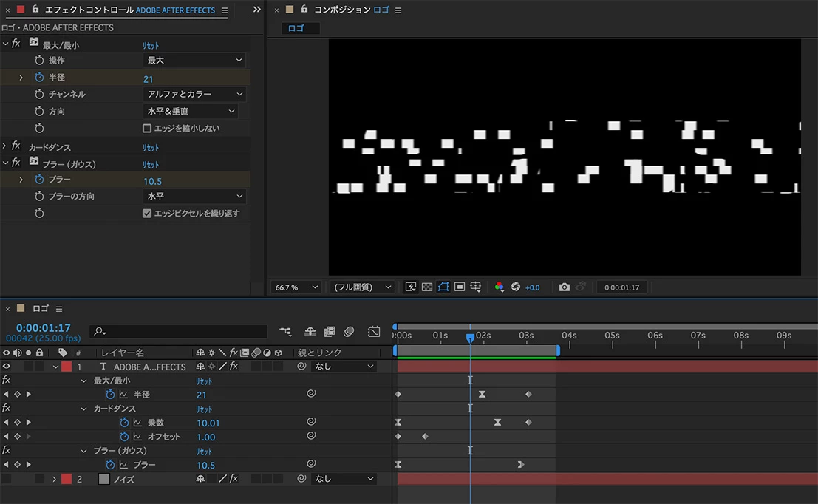Image resolution: width=818 pixels, height=504 pixels.
Task: Toggle the 最大/最小 fx switch in Effect Controls
Action: tap(16, 44)
